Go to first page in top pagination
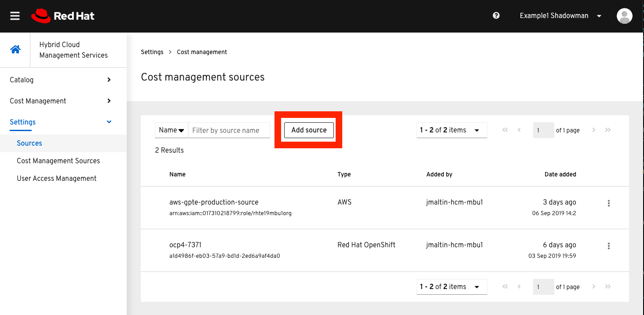The image size is (644, 315). pyautogui.click(x=505, y=130)
